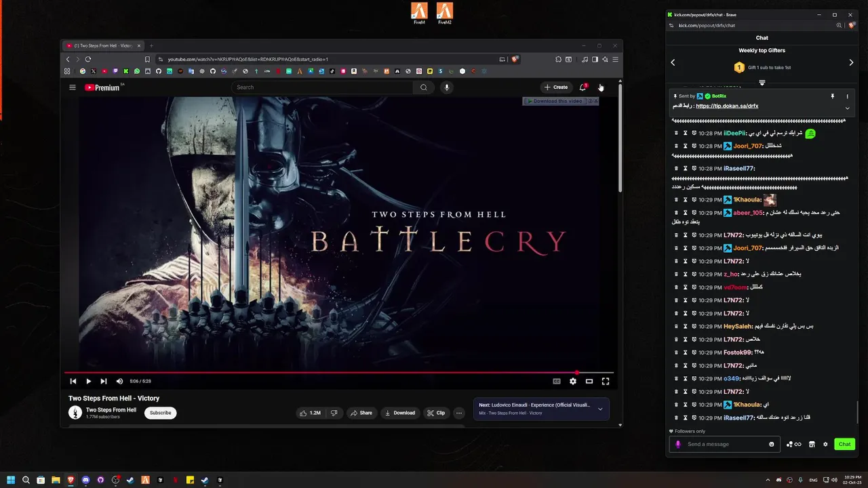Expand the pinned BotRix message chevron

point(847,108)
